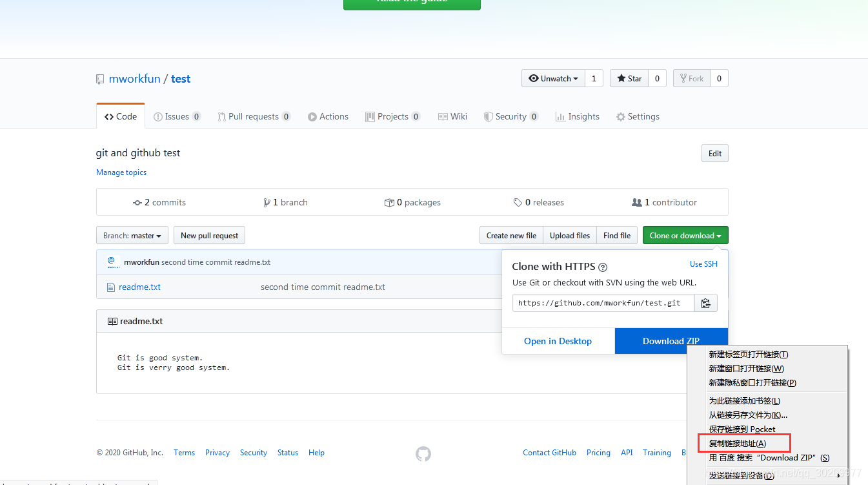Screen dimensions: 868x485
Task: Click the Find file button
Action: coord(617,236)
